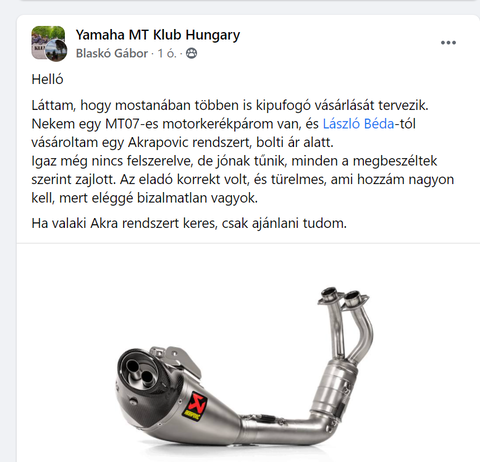
Task: Click the "Helló" greeting line
Action: pyautogui.click(x=47, y=79)
